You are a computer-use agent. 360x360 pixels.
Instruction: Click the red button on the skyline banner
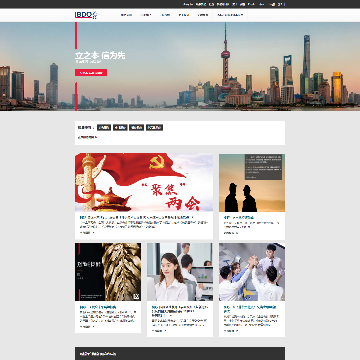pyautogui.click(x=91, y=73)
